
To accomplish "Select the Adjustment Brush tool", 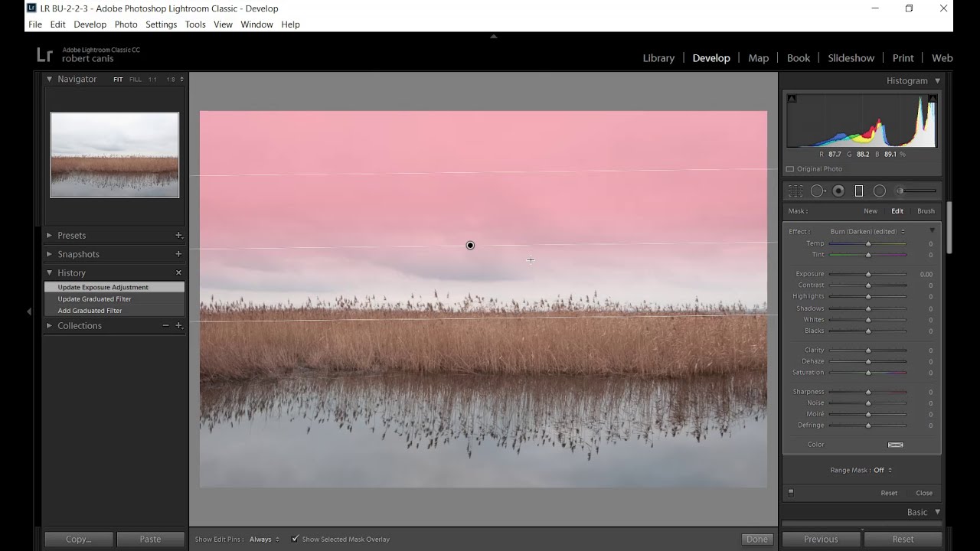I will 917,191.
